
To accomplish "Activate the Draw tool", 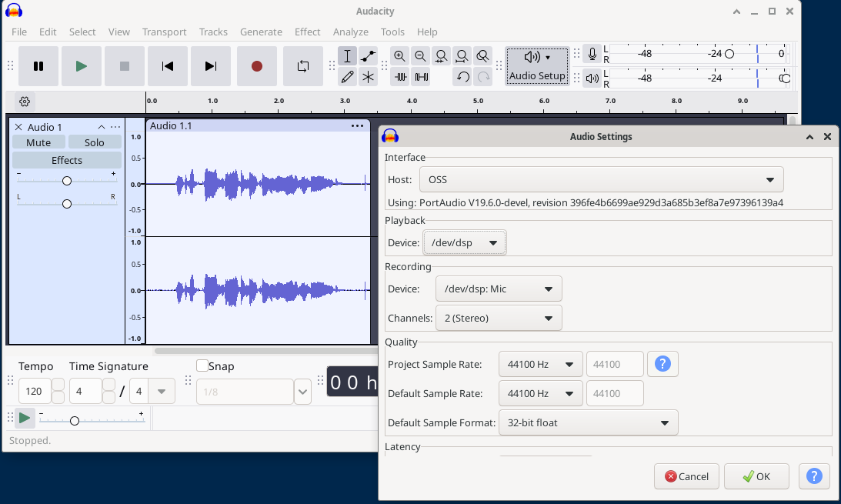I will 347,77.
